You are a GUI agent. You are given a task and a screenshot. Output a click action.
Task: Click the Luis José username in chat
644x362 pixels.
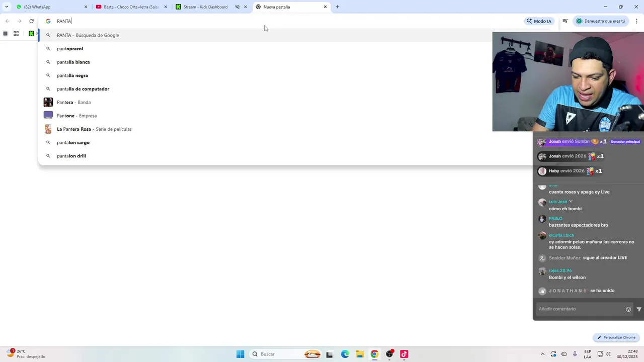(558, 202)
